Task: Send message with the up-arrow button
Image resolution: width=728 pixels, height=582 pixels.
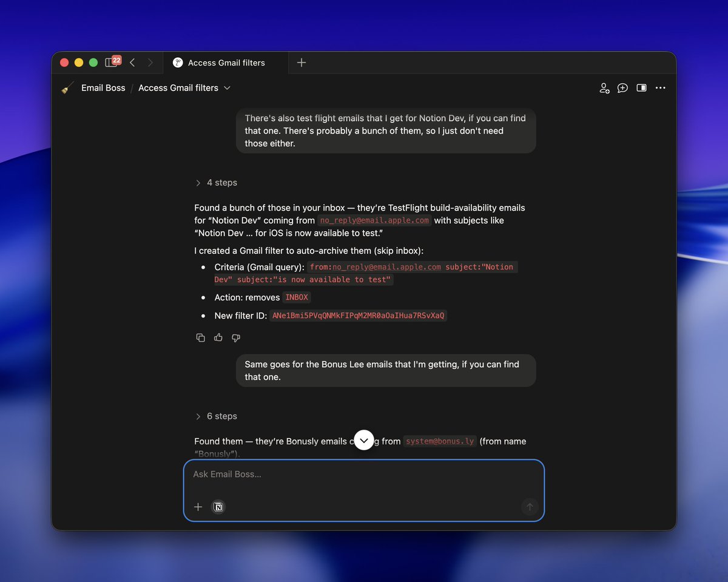Action: click(530, 507)
